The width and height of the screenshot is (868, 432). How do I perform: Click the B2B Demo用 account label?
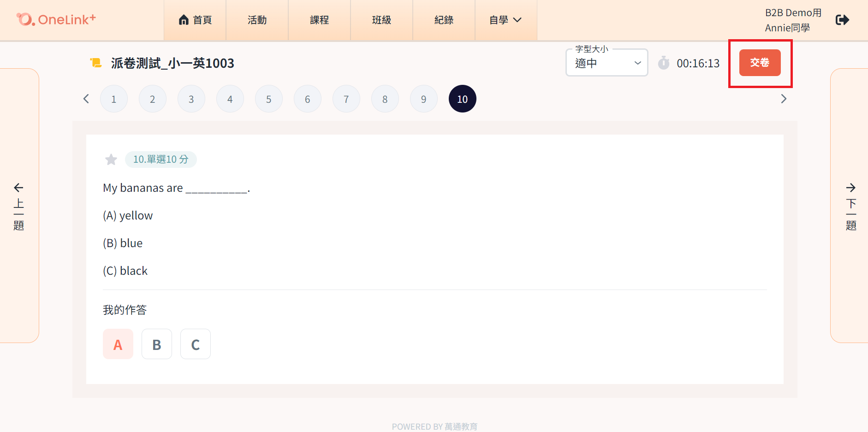[x=793, y=13]
